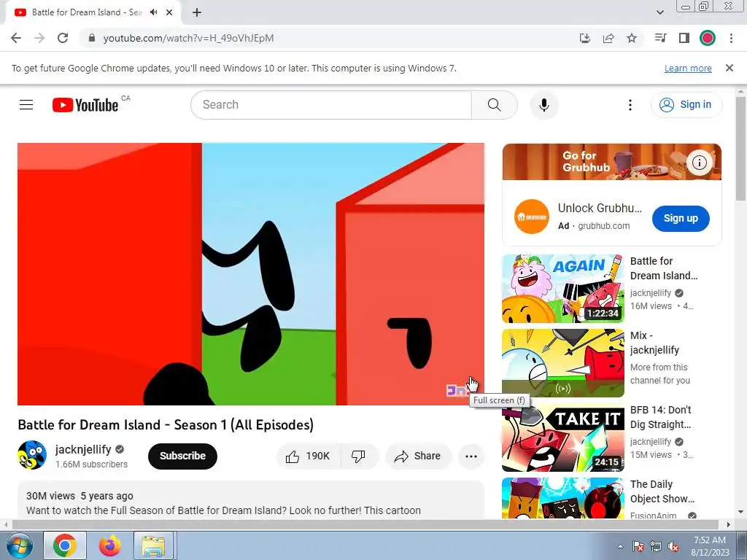Launch Firefox from taskbar
Screen dimensions: 747x560
(x=110, y=545)
